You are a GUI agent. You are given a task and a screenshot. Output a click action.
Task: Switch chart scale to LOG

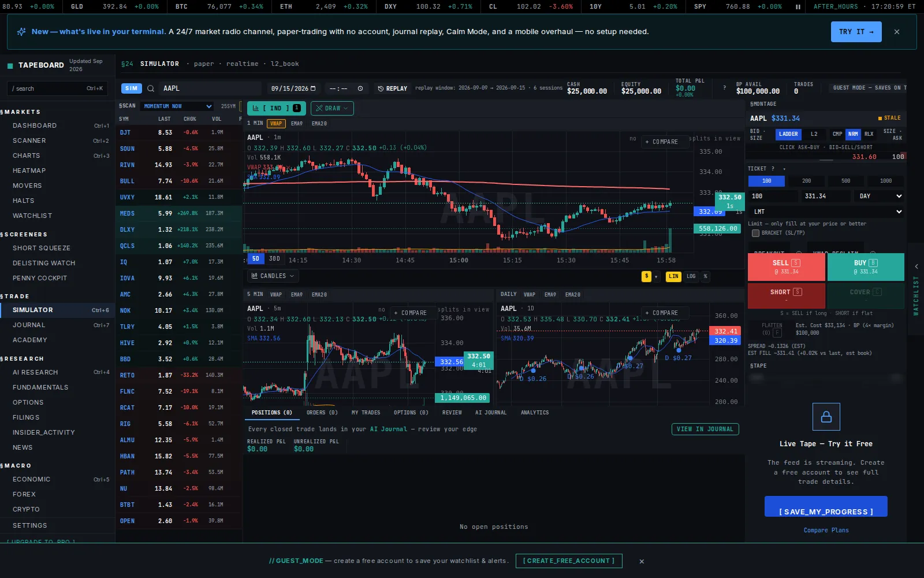coord(691,276)
